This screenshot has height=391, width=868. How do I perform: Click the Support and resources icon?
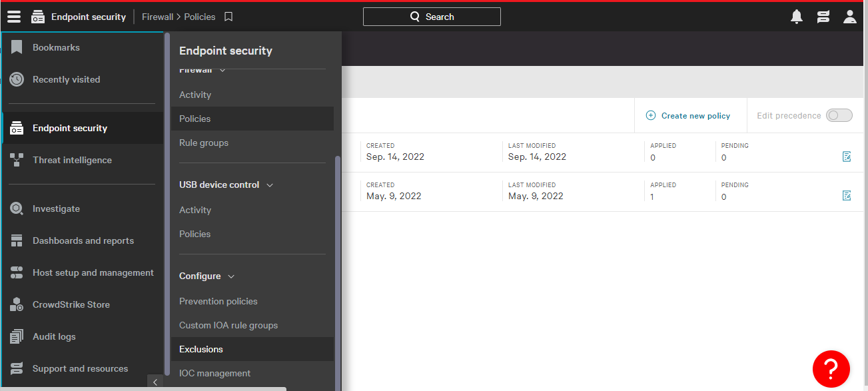pyautogui.click(x=17, y=368)
